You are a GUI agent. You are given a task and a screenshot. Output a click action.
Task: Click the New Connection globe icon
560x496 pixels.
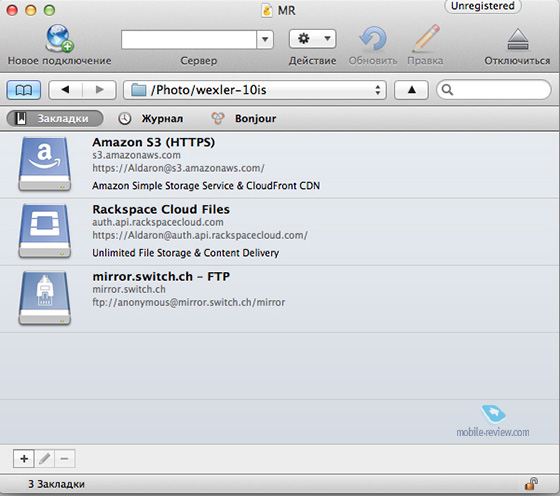pos(59,39)
